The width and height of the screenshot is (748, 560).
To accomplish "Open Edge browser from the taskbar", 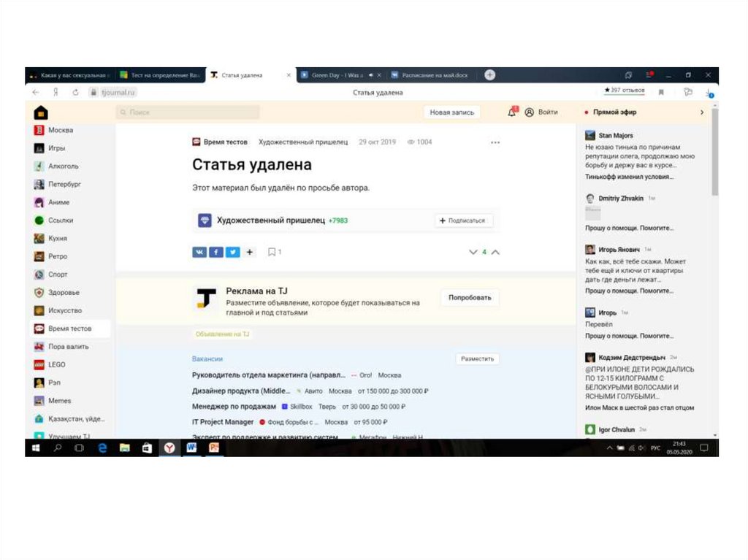I will [102, 448].
